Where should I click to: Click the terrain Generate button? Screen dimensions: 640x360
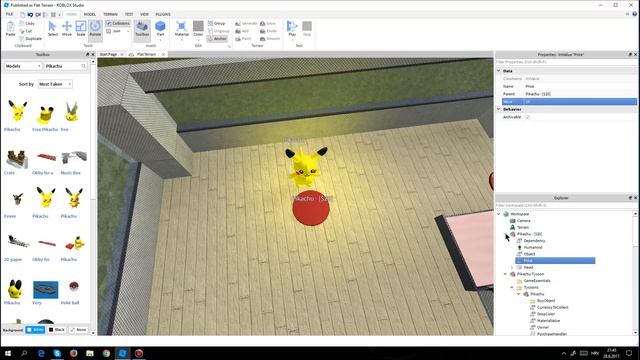(246, 23)
